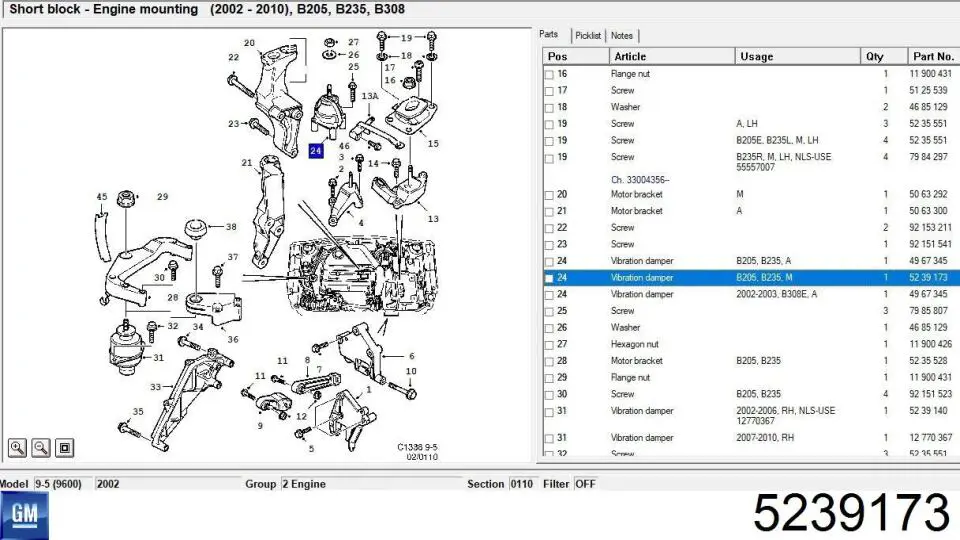Check box for Pos 30 Screw

pos(549,395)
